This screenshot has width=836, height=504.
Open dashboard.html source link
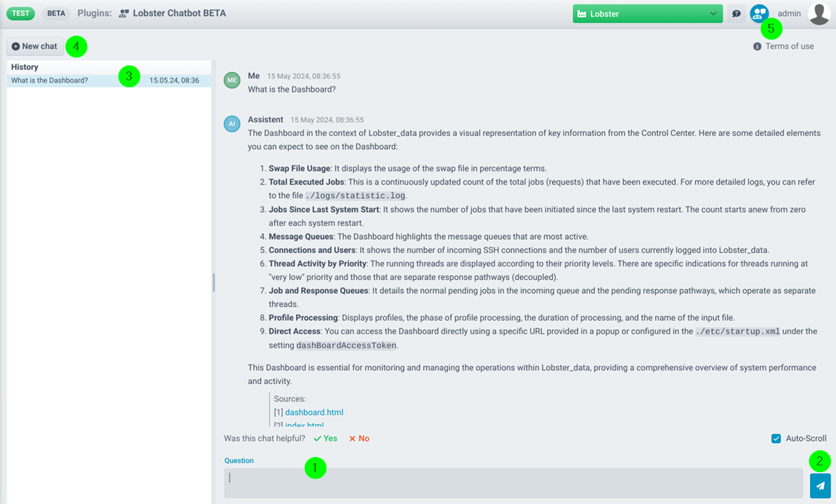pyautogui.click(x=314, y=412)
